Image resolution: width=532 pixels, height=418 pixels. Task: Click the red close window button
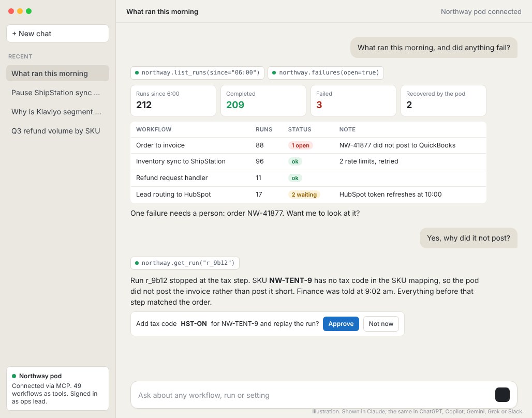[x=11, y=11]
